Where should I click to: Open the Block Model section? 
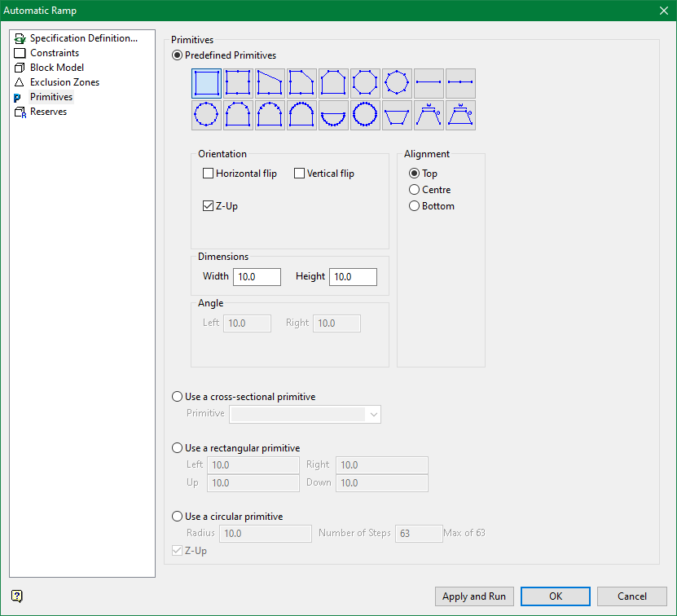click(56, 68)
